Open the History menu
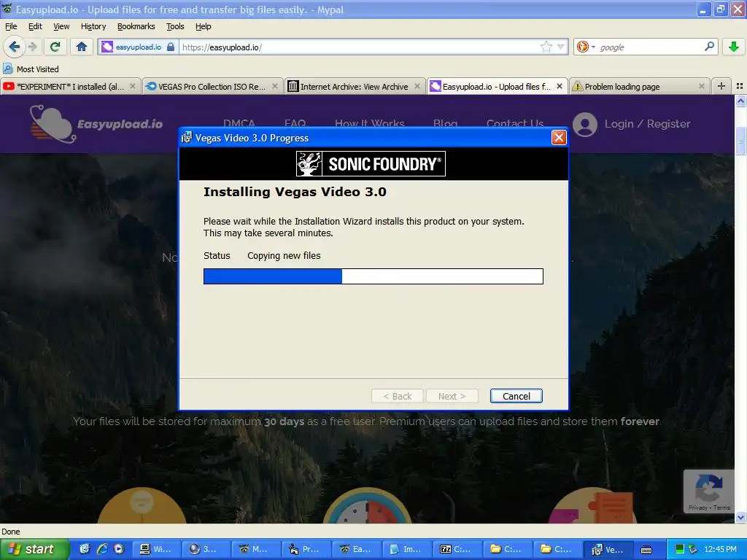 tap(93, 26)
